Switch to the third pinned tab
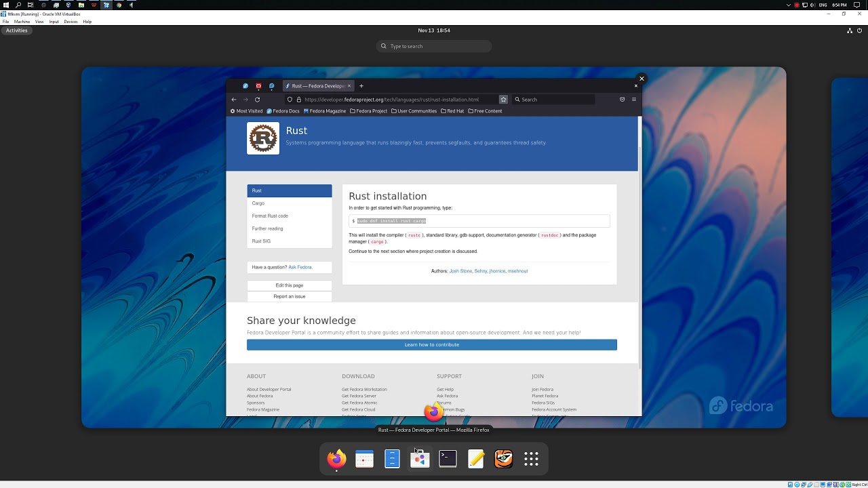The height and width of the screenshot is (488, 868). point(271,86)
